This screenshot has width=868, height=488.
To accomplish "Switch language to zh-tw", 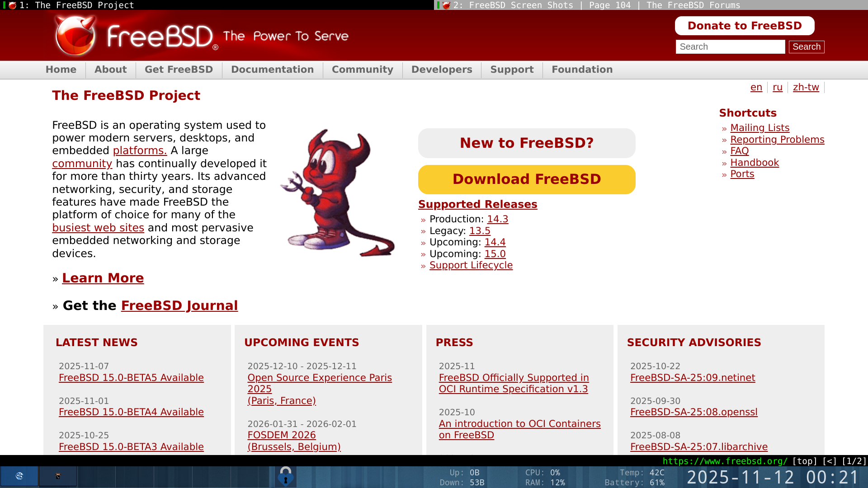I will tap(806, 87).
